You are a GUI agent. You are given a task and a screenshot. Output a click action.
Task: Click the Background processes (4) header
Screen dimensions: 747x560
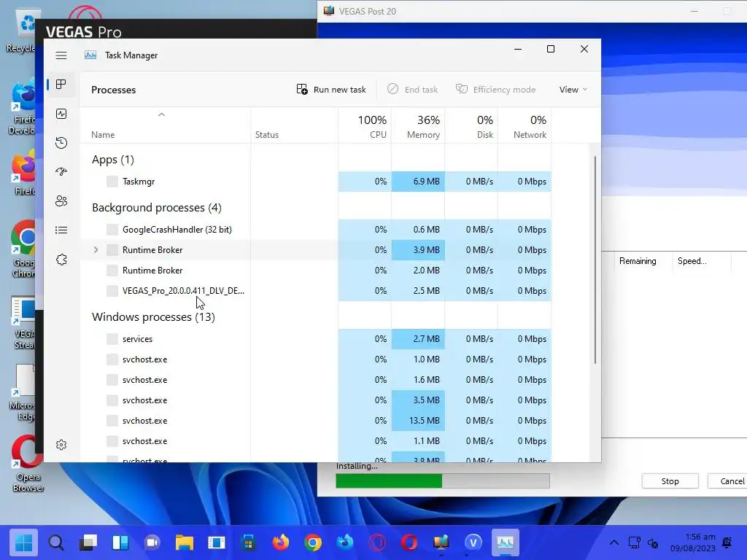point(157,208)
